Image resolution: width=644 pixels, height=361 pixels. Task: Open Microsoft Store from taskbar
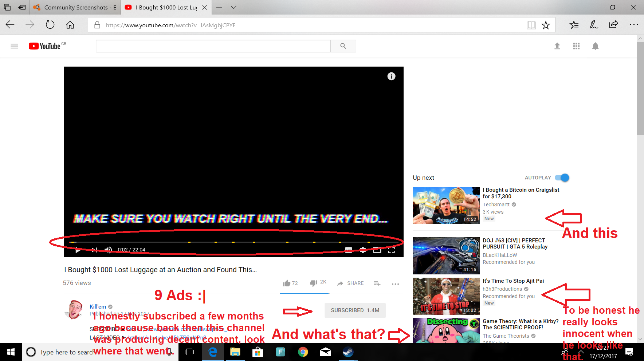tap(258, 352)
